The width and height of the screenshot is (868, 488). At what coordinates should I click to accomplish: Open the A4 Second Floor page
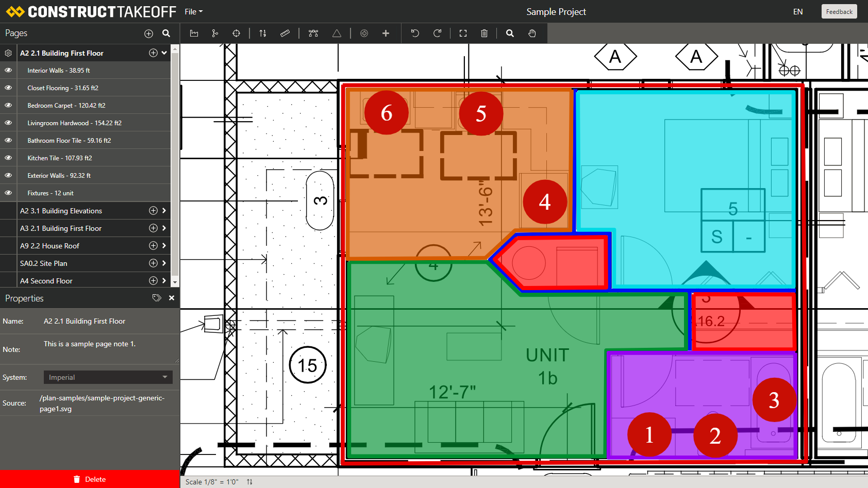46,281
